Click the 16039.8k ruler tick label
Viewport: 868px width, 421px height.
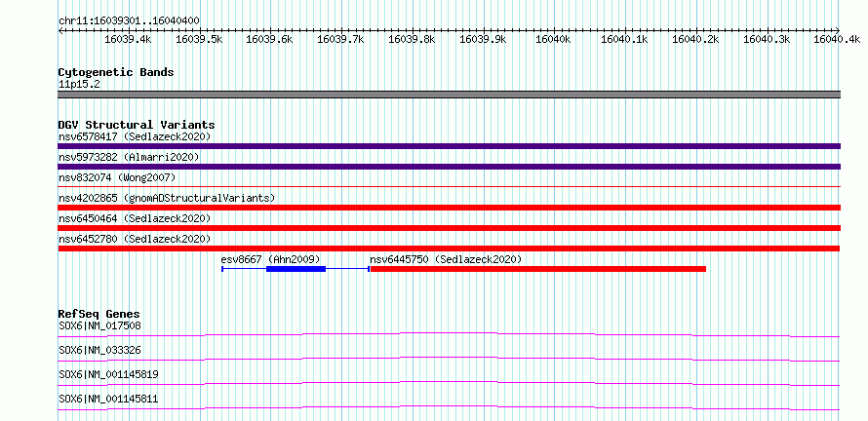[412, 39]
